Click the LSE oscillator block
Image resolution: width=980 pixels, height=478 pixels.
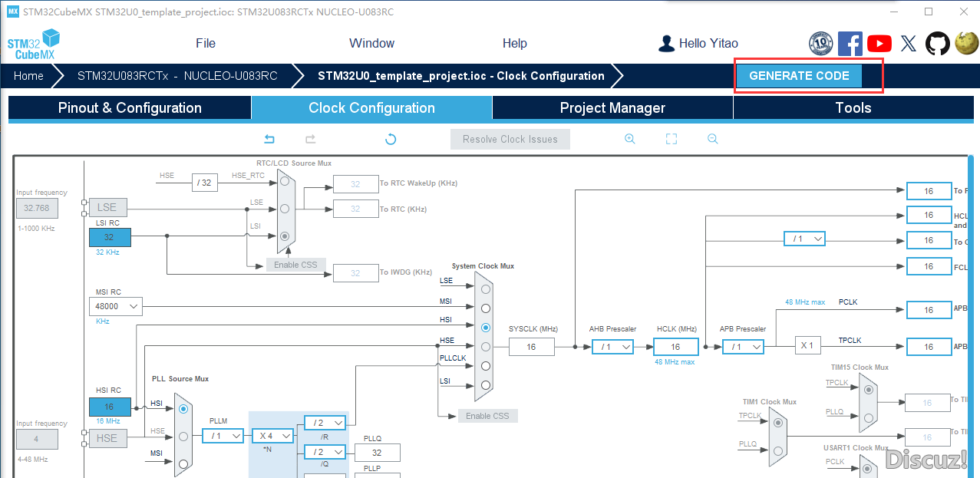click(107, 207)
